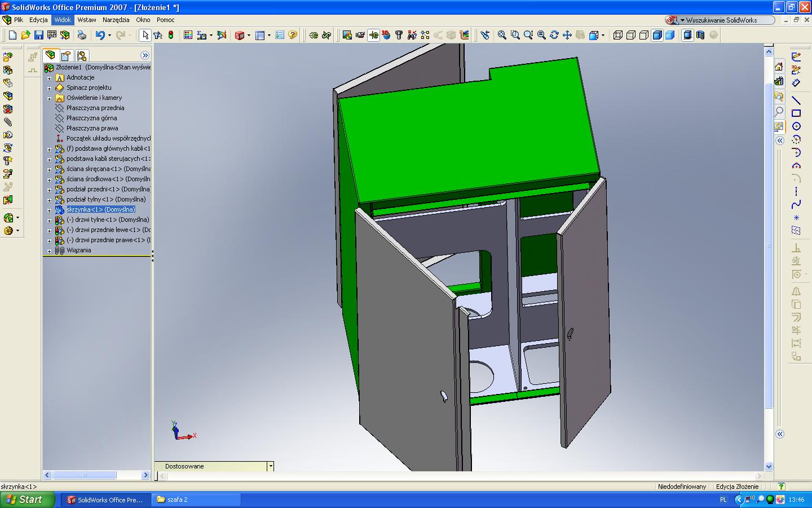The width and height of the screenshot is (812, 508).
Task: Select Płaszczyzna górna in feature tree
Action: click(x=91, y=118)
